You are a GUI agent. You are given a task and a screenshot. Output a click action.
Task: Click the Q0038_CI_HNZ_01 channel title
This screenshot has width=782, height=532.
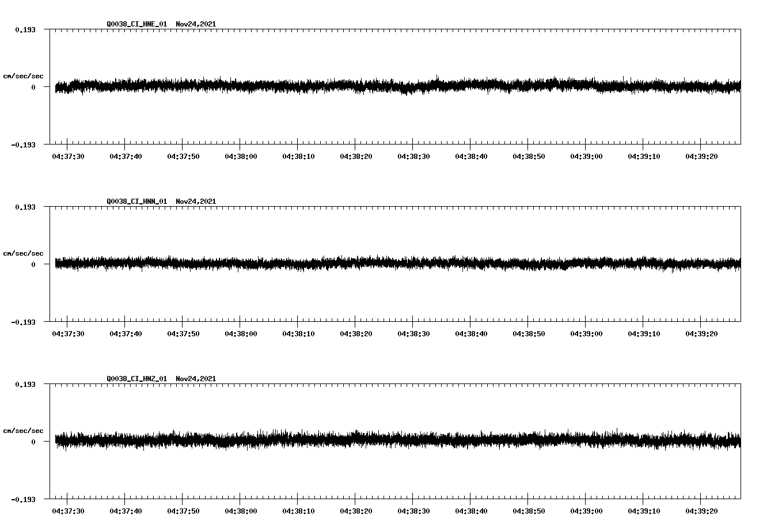[137, 379]
